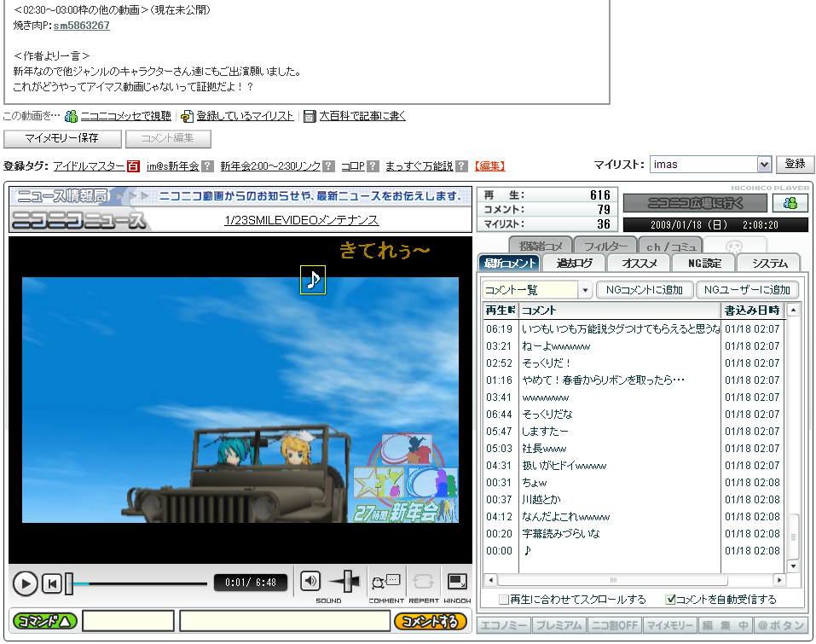Viewport: 816px width, 644px height.
Task: Switch to the 過去ログ tab
Action: (x=579, y=263)
